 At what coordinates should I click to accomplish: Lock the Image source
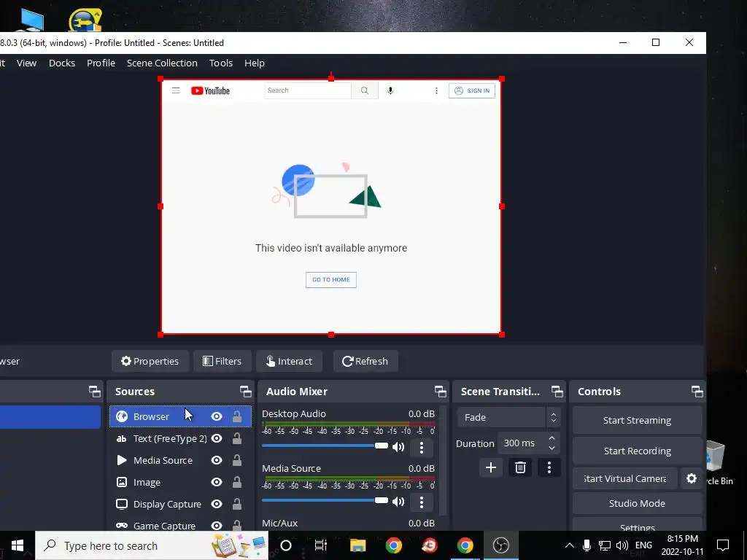(x=237, y=483)
